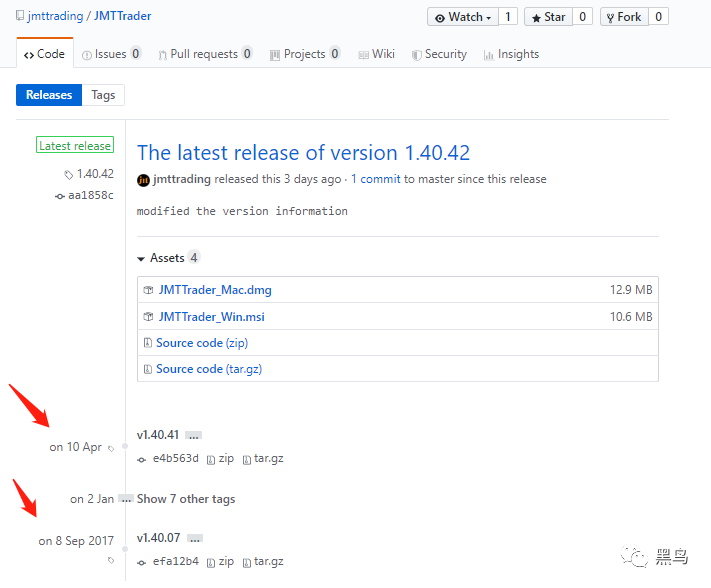Click the file icon beside Source code (zip)

point(147,343)
